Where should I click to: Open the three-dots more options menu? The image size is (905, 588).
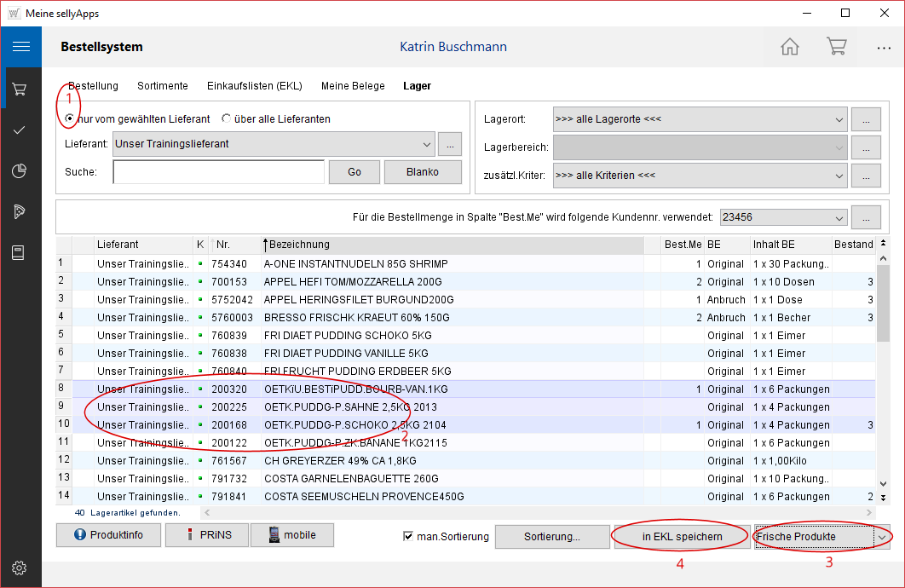point(883,48)
